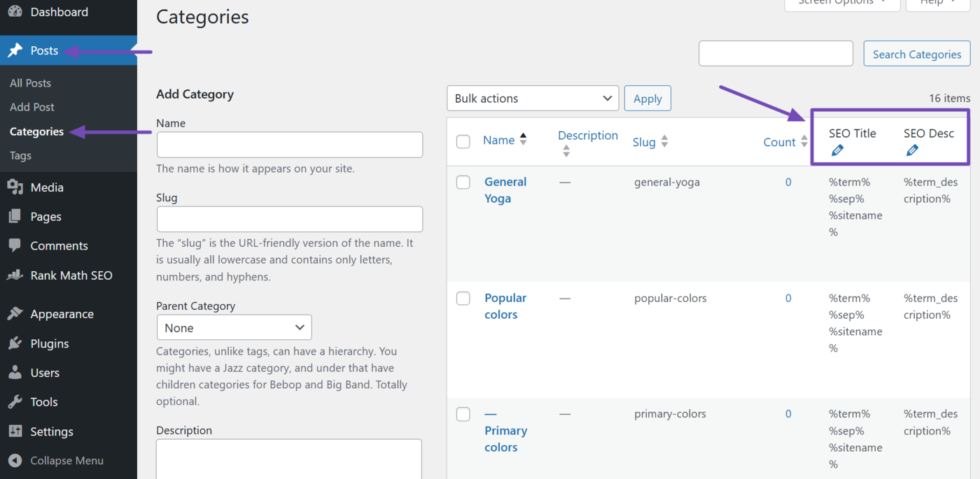The width and height of the screenshot is (980, 479).
Task: Click the SEO Desc pencil edit icon
Action: tap(912, 150)
